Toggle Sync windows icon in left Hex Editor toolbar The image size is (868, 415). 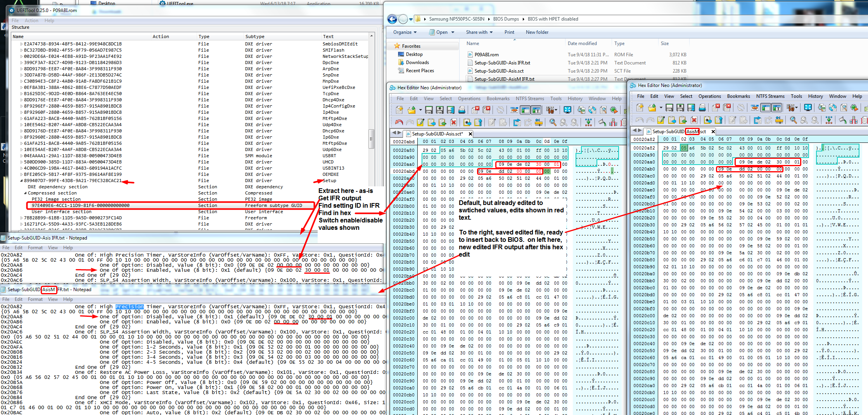click(514, 110)
